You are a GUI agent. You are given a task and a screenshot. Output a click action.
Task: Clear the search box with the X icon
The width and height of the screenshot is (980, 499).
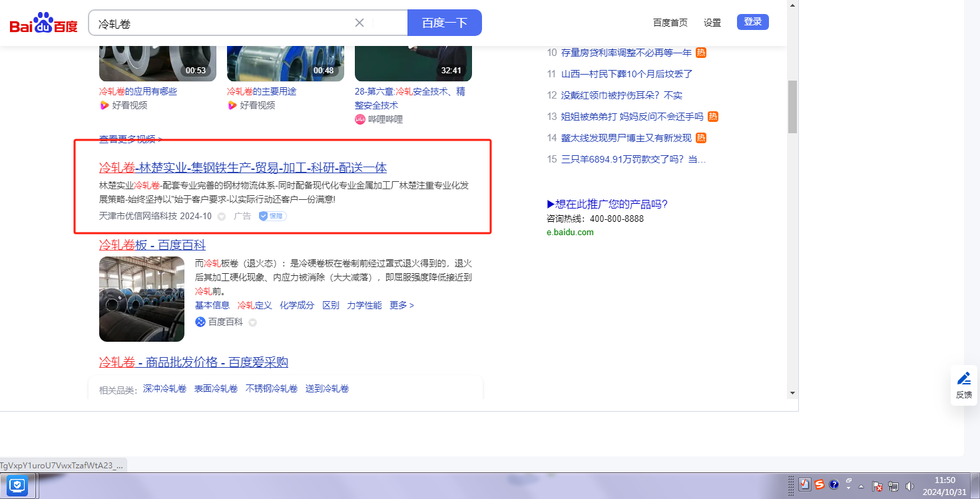click(x=360, y=23)
